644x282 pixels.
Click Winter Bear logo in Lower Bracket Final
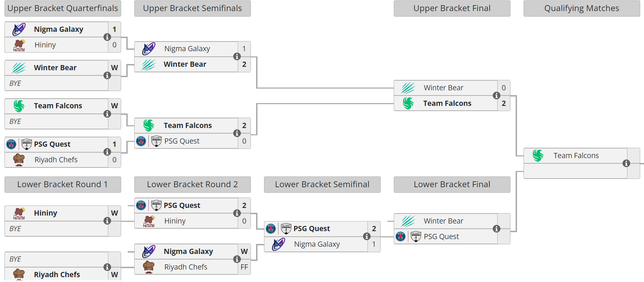(408, 221)
